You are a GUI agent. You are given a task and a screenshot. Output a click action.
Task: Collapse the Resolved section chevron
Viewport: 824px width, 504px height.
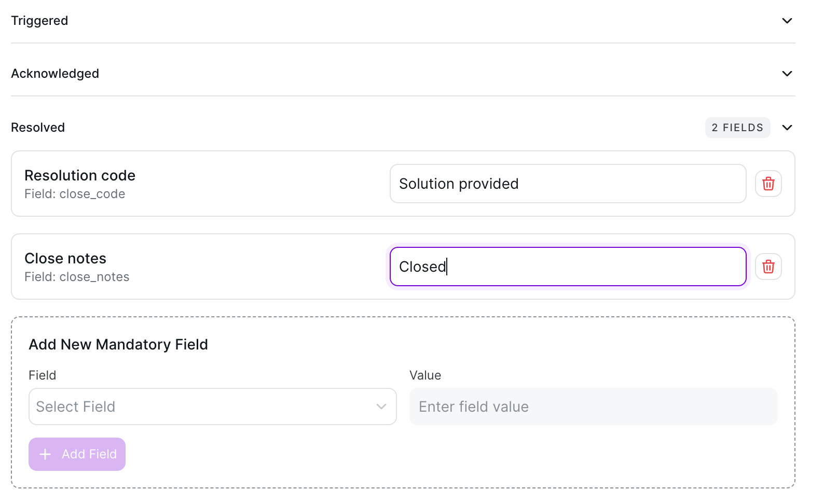[x=787, y=128]
